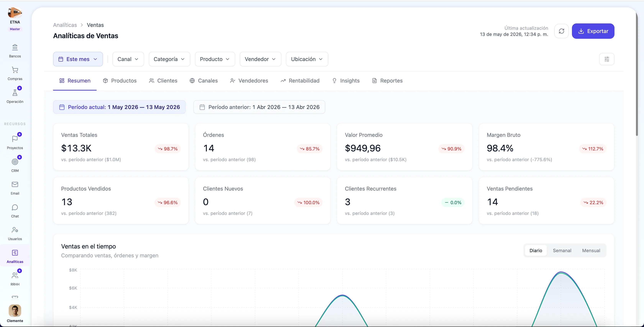The height and width of the screenshot is (327, 644).
Task: Click the Órdenes 85.7% trend badge
Action: tap(310, 149)
